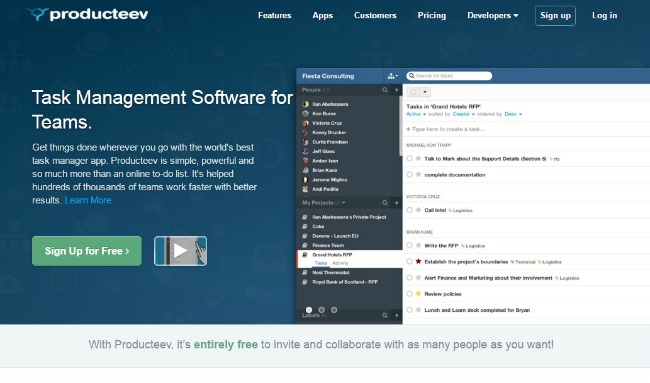Click the Log in link

coord(604,15)
